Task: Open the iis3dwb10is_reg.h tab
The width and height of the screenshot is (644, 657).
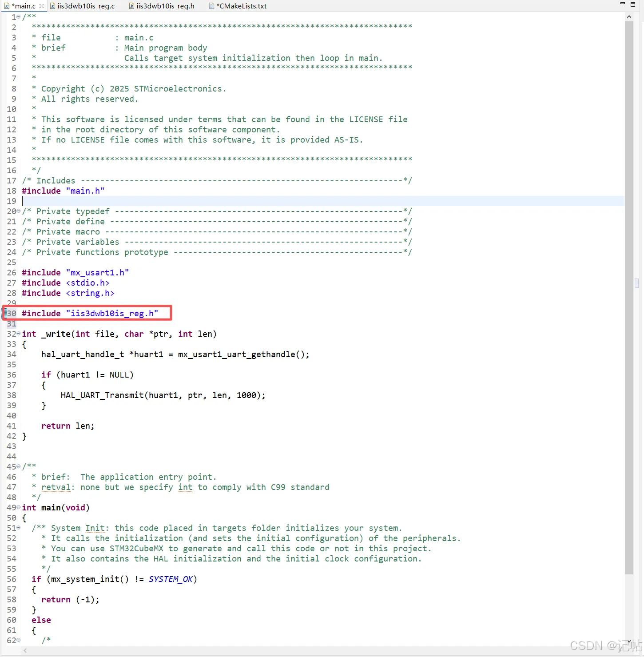Action: [162, 6]
